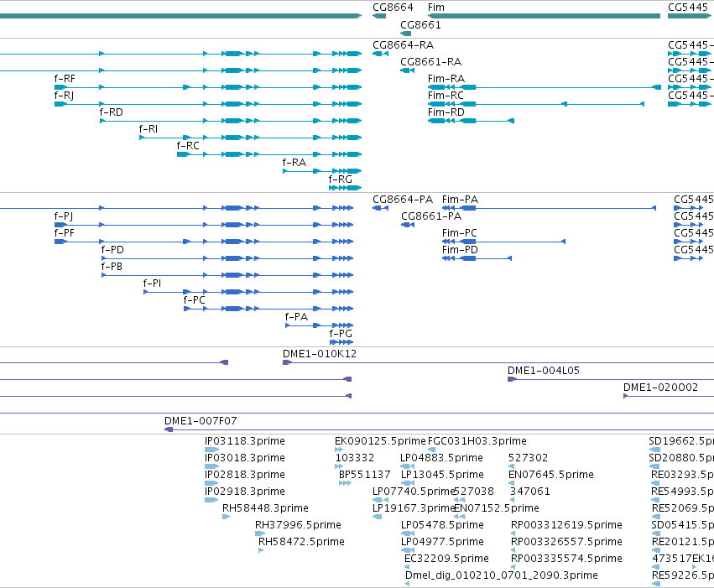Click the f-RJ transcript label

(x=64, y=96)
